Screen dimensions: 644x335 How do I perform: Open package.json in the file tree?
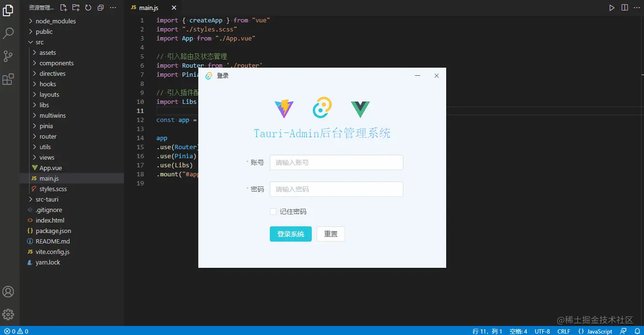72,231
